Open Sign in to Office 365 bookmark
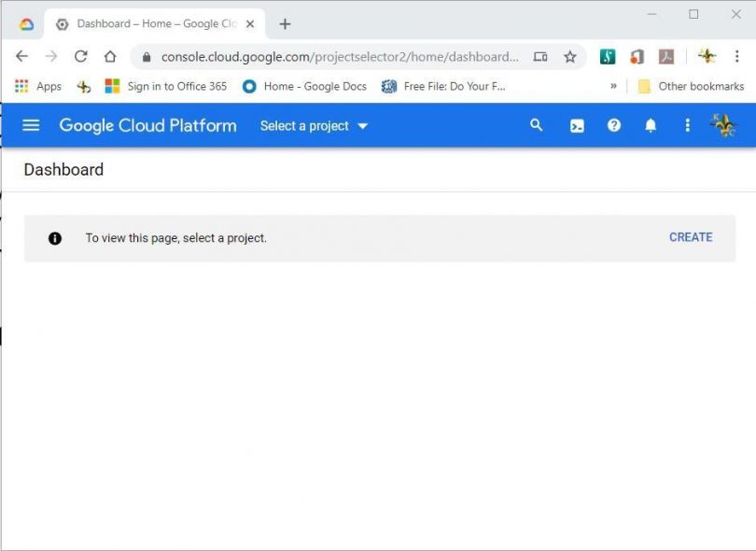 tap(166, 86)
